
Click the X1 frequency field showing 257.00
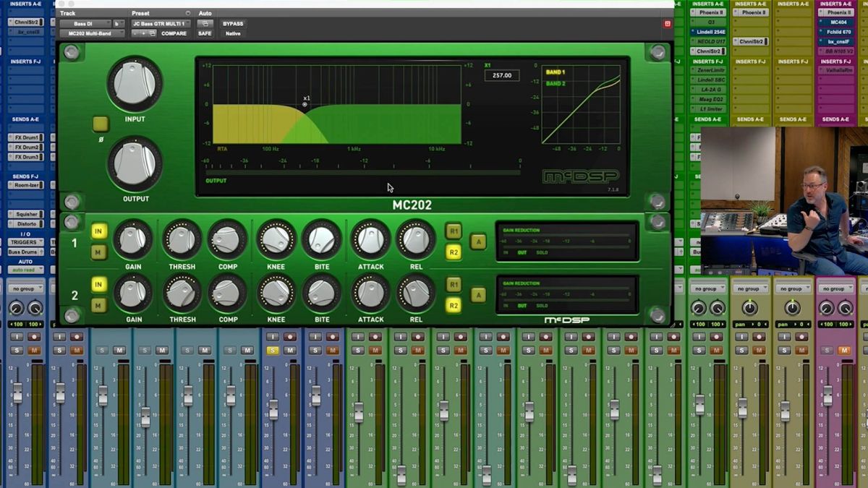click(x=502, y=75)
